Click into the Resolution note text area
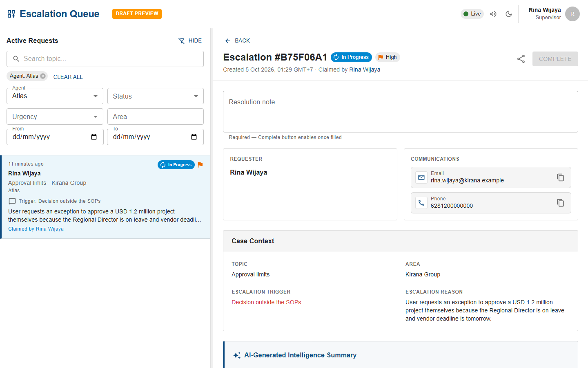This screenshot has width=588, height=368. 400,112
